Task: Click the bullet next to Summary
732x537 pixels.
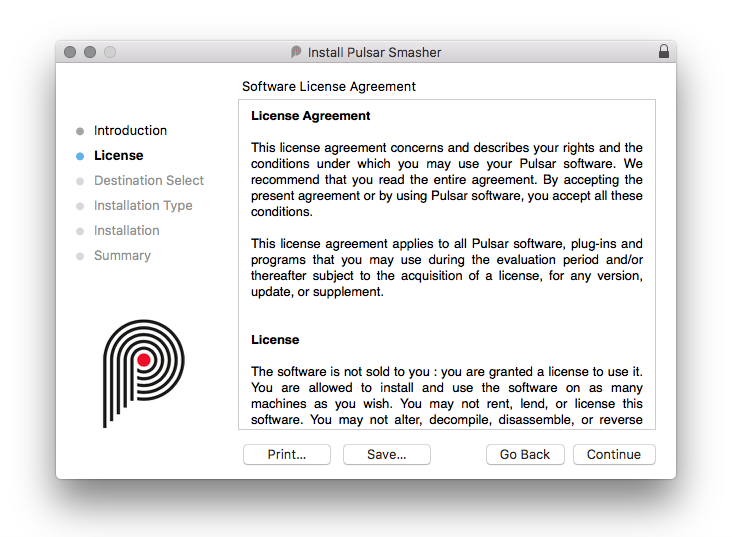Action: click(80, 256)
